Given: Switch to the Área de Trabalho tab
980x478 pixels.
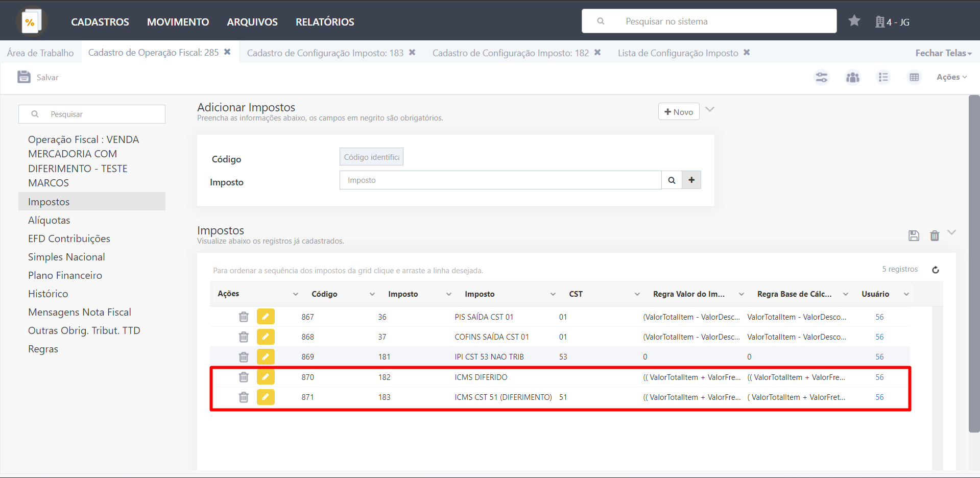Looking at the screenshot, I should (40, 53).
